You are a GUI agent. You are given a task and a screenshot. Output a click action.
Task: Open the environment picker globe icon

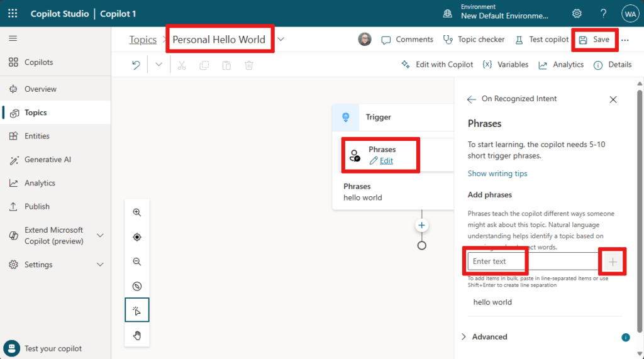447,14
